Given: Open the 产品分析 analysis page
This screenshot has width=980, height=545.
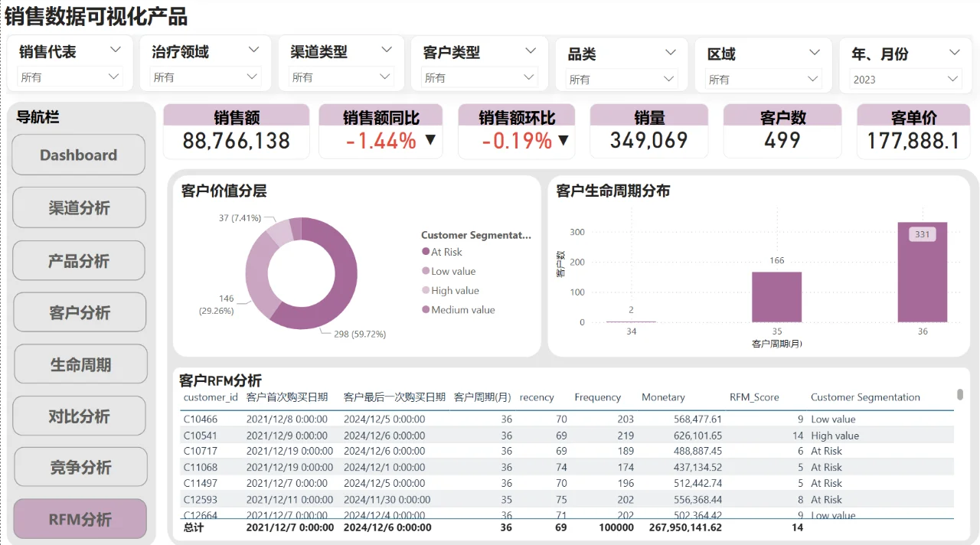Looking at the screenshot, I should coord(79,259).
